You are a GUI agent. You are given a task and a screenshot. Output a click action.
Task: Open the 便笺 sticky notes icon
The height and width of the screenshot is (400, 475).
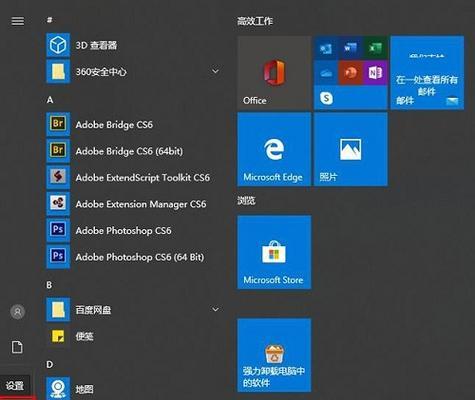(x=58, y=336)
